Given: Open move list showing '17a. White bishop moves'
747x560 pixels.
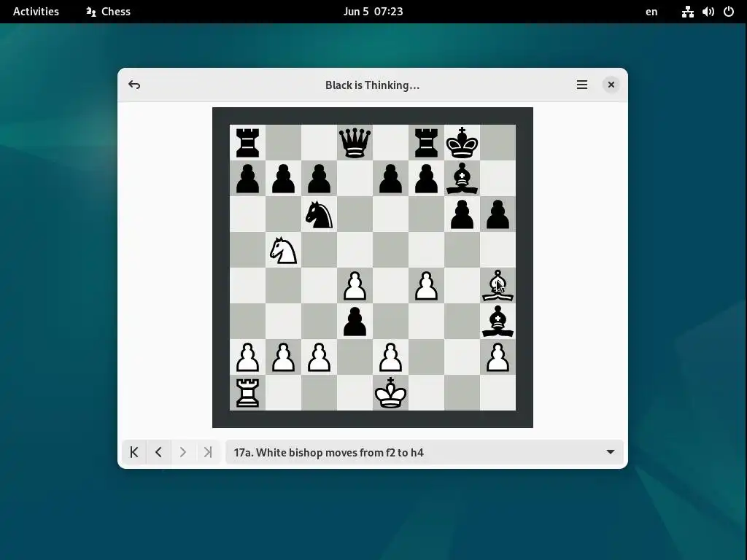Looking at the screenshot, I should [x=424, y=452].
